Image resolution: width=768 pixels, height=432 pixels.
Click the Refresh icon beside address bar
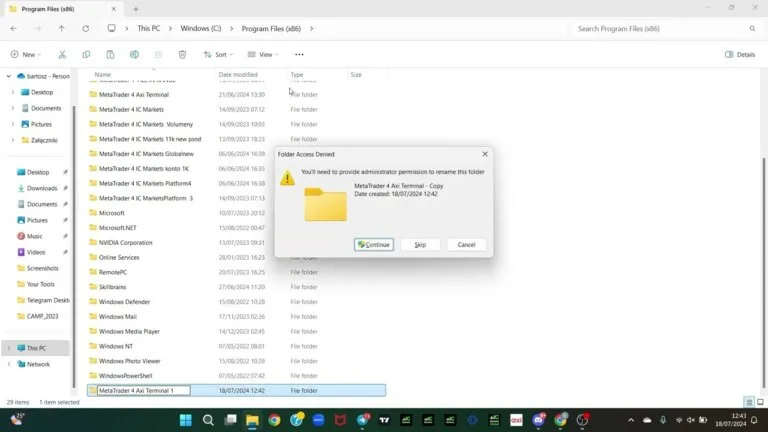(86, 28)
